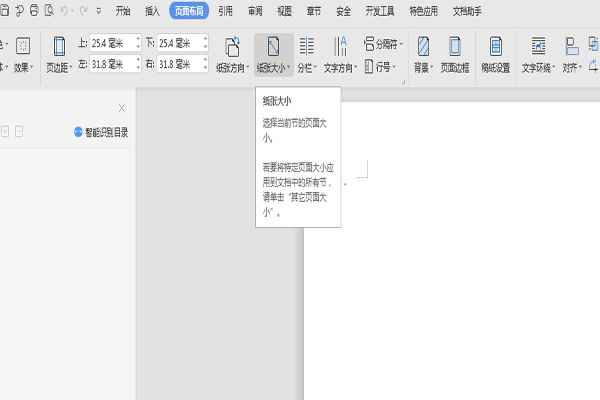The width and height of the screenshot is (600, 400).
Task: Click the Undo arrow icon
Action: coord(64,11)
